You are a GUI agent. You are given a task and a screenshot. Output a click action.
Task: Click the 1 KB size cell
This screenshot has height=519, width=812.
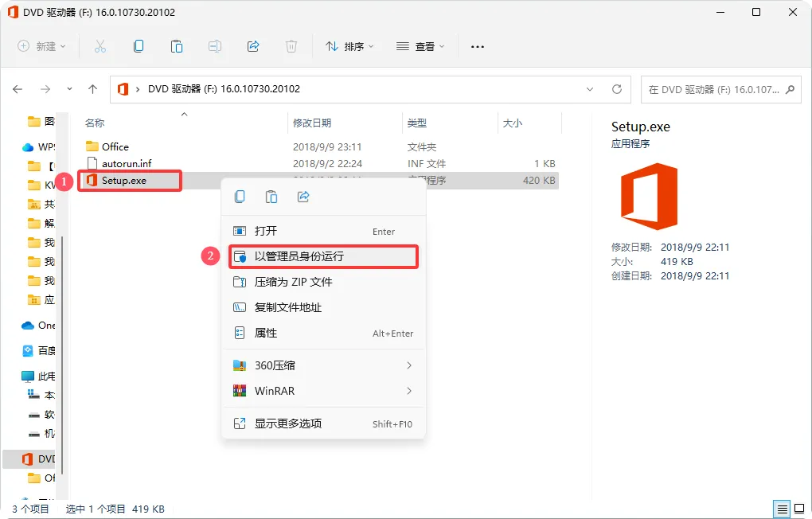coord(545,164)
